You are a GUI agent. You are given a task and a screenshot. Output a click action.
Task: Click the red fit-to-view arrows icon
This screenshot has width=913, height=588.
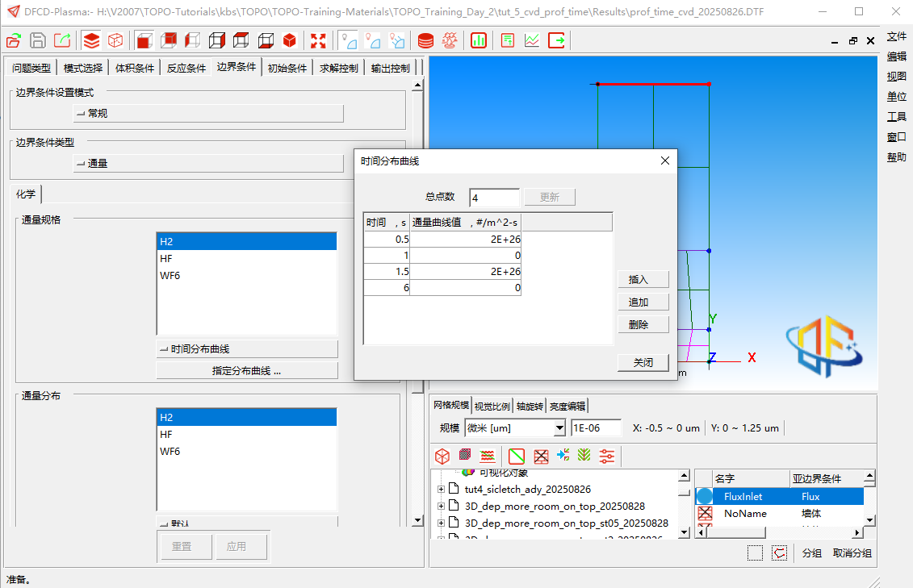[318, 40]
